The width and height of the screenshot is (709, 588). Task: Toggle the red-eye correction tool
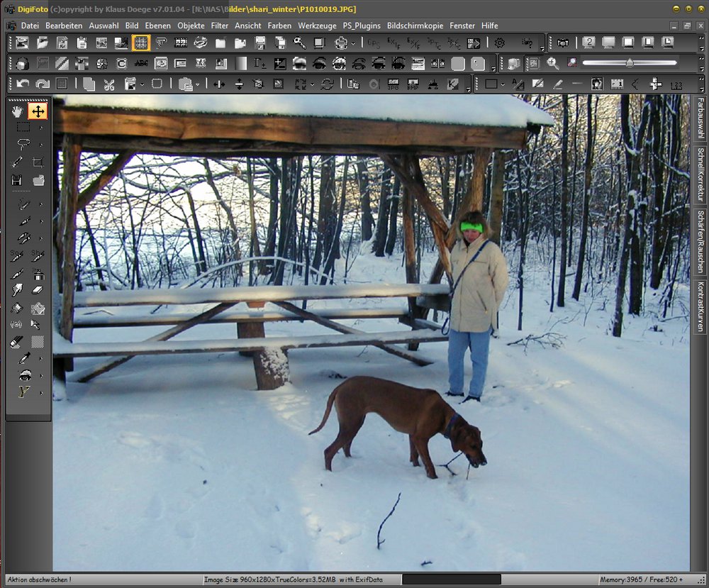(x=23, y=375)
